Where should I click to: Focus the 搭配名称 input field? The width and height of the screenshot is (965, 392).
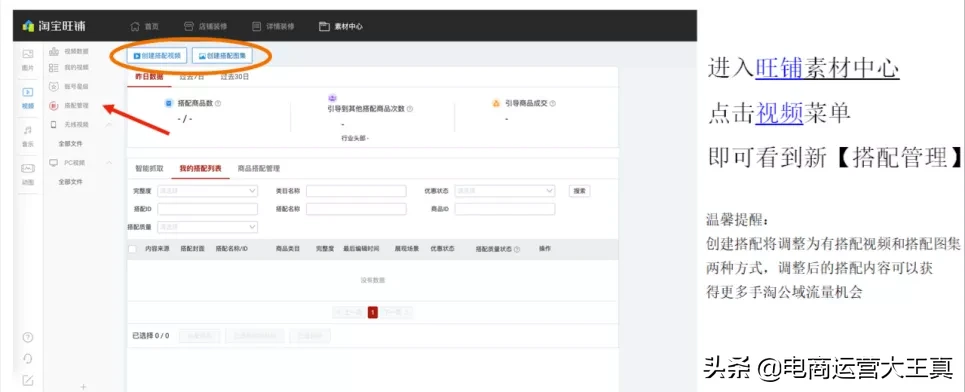click(x=356, y=209)
